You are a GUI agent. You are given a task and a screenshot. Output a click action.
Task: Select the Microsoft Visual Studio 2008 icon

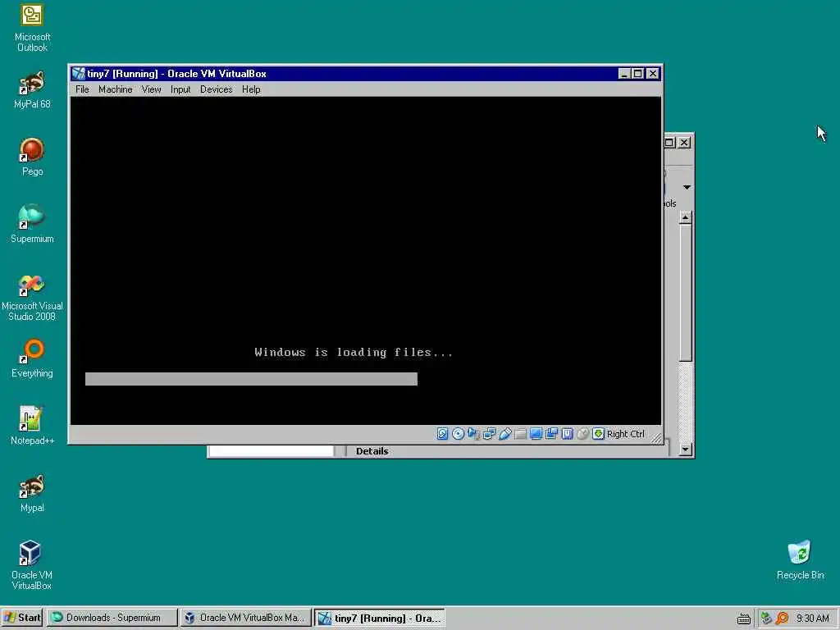32,297
